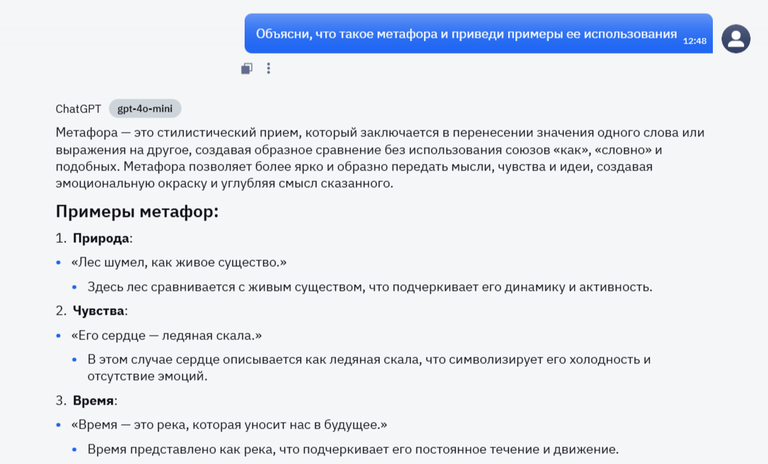The image size is (768, 464).
Task: Click the explanation starting «Время представлено как река»
Action: 353,449
